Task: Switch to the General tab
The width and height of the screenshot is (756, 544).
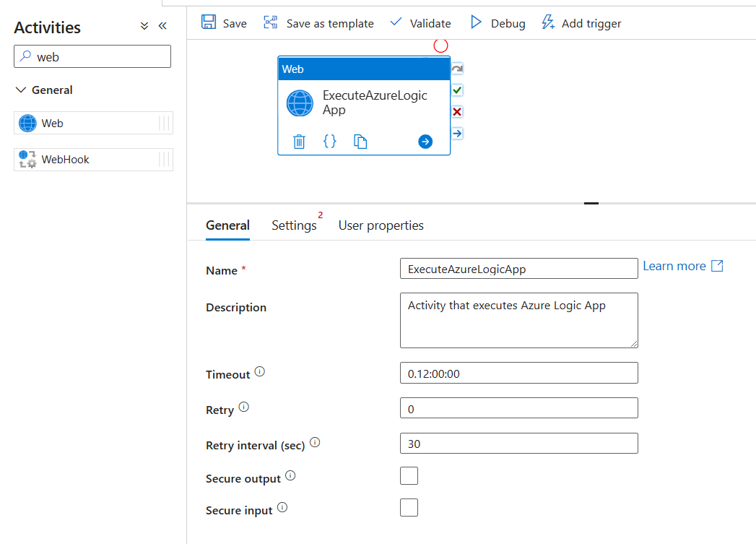Action: 227,225
